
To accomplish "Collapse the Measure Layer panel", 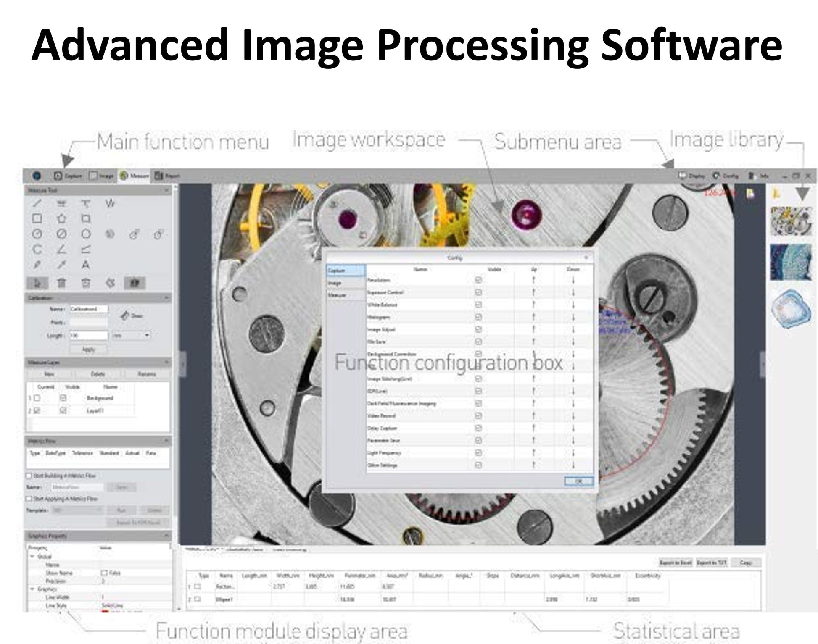I will tap(166, 362).
